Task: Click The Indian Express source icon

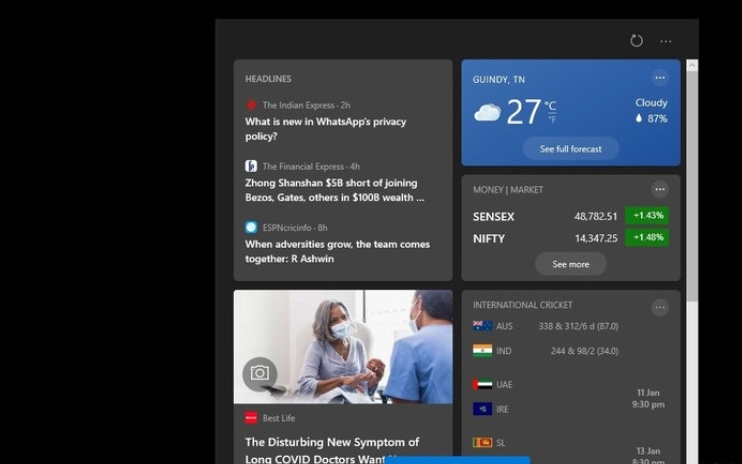Action: [x=251, y=105]
